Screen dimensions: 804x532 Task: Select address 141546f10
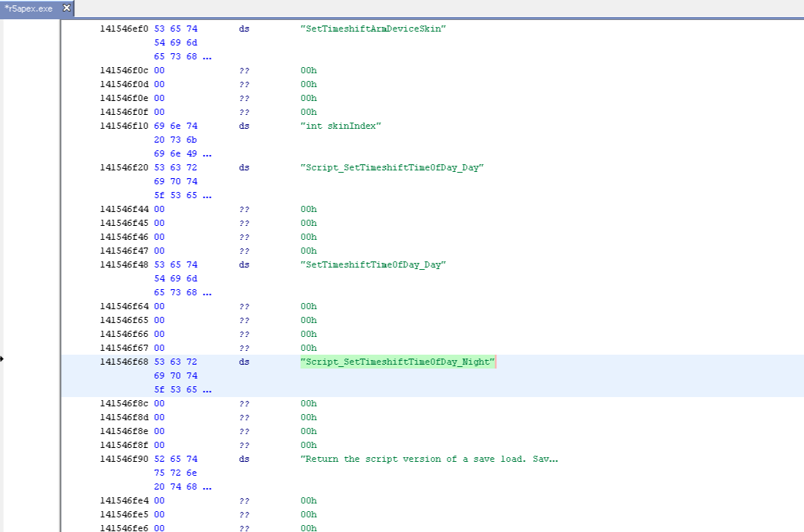click(124, 126)
